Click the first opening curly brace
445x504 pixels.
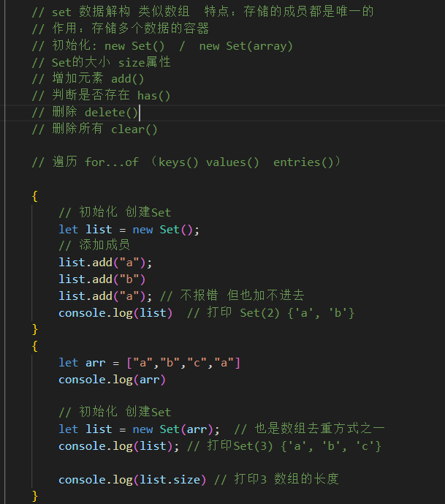pos(35,195)
